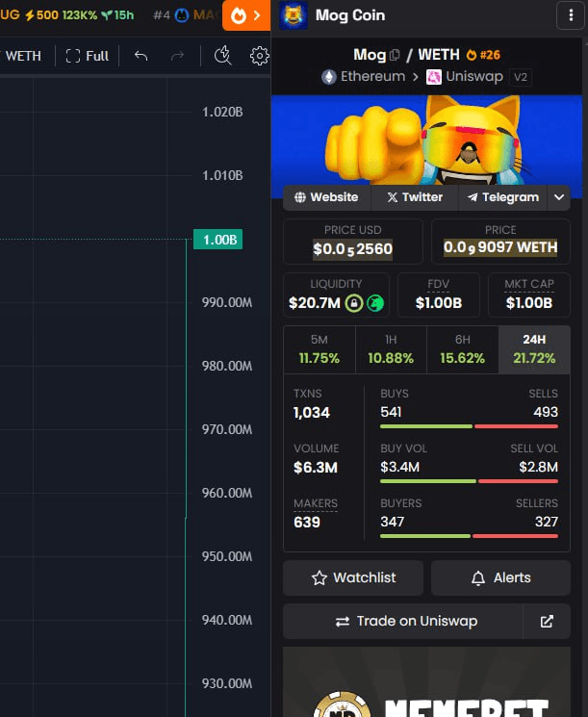Enter Full screen chart mode
Viewport: 588px width, 717px height.
[x=87, y=56]
